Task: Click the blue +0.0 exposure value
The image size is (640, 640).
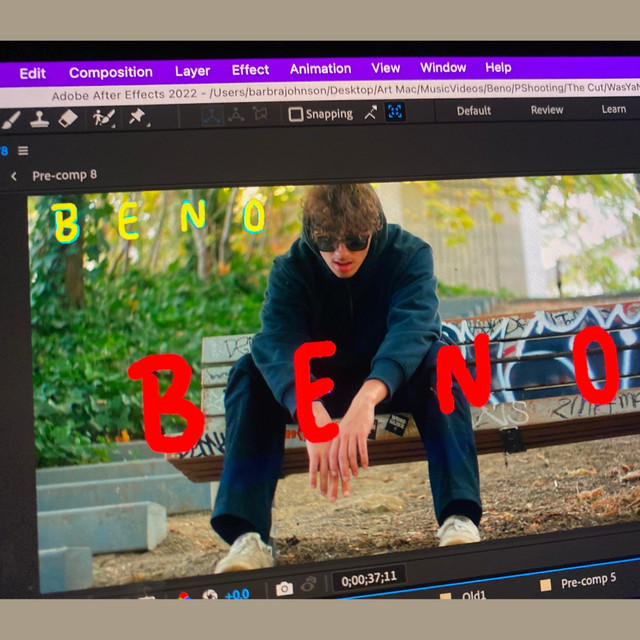Action: point(237,593)
